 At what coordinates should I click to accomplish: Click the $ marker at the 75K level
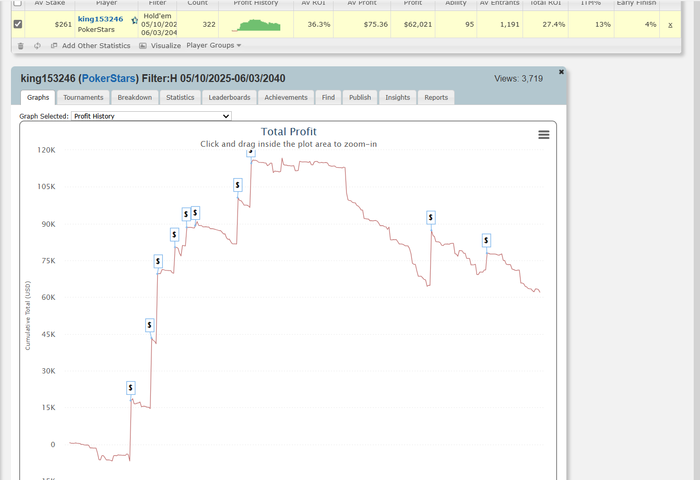158,261
